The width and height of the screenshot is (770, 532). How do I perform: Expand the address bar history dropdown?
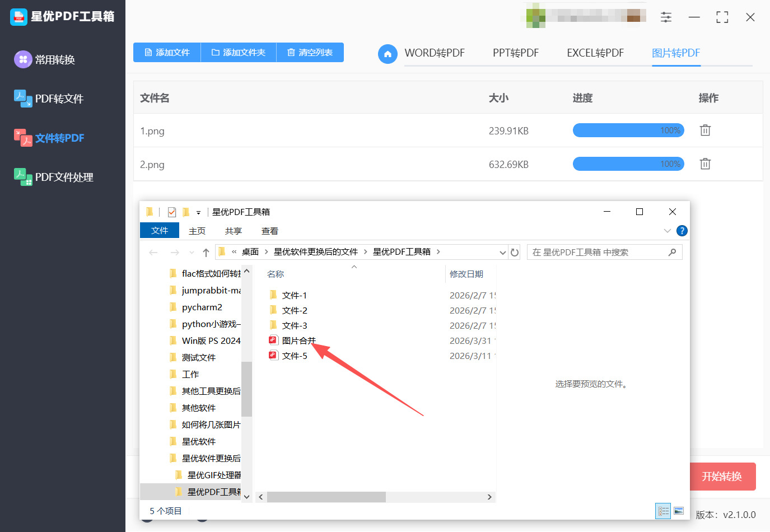(502, 253)
